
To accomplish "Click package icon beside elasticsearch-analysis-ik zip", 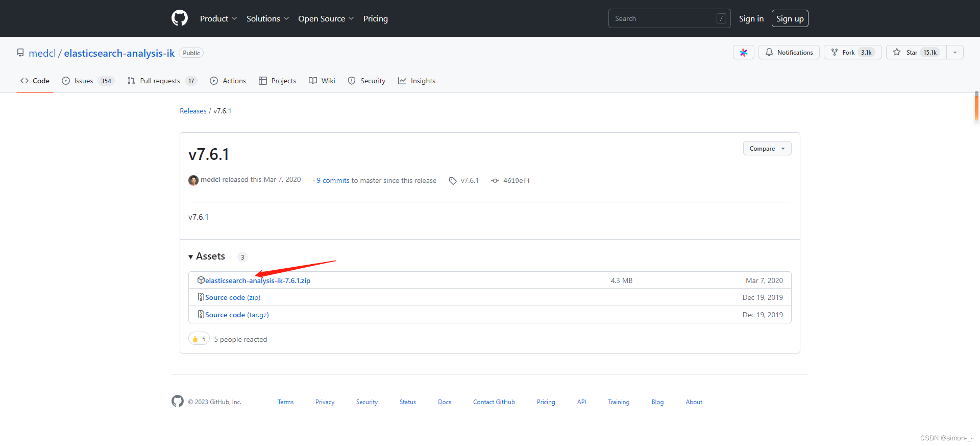I will coord(201,280).
